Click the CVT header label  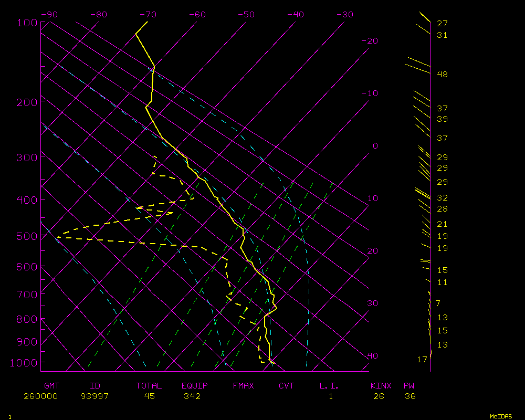pos(287,386)
